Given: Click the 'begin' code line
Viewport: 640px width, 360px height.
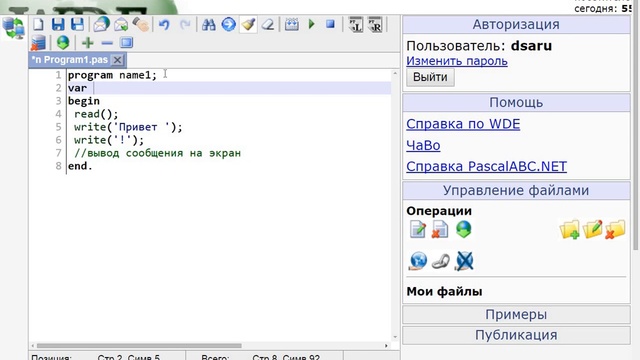Looking at the screenshot, I should [x=84, y=101].
